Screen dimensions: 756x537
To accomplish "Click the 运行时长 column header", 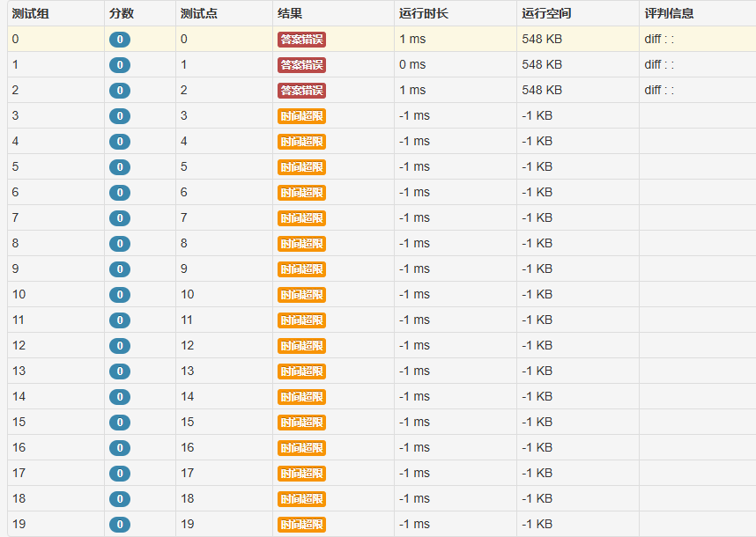I will click(x=424, y=13).
